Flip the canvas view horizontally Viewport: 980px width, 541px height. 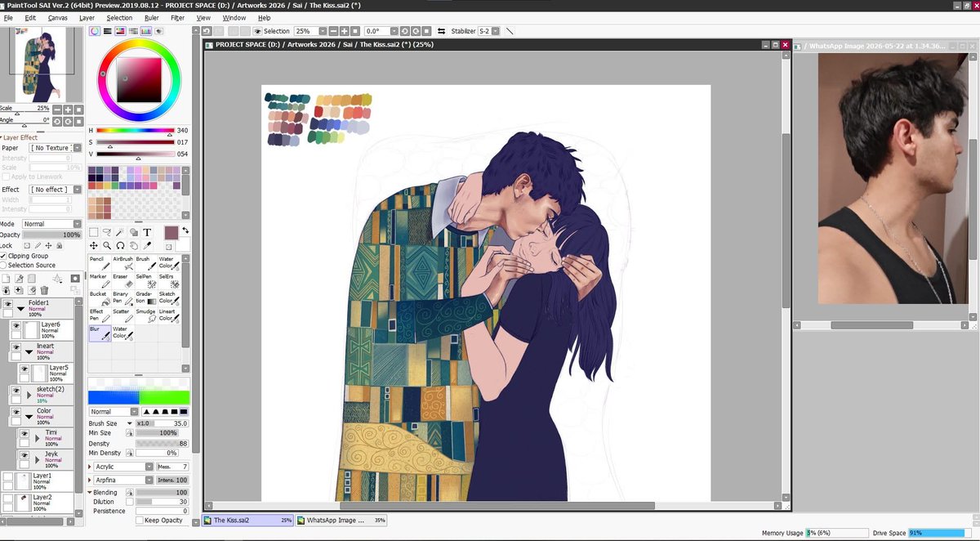pos(441,31)
